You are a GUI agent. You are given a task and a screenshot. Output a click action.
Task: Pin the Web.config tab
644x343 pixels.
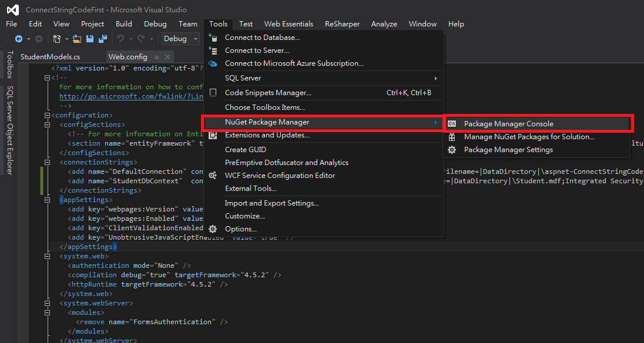tap(157, 57)
